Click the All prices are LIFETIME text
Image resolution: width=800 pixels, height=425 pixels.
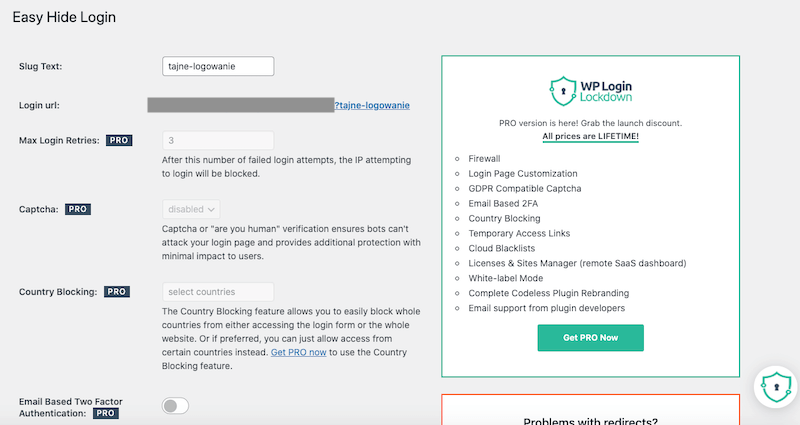pyautogui.click(x=590, y=136)
